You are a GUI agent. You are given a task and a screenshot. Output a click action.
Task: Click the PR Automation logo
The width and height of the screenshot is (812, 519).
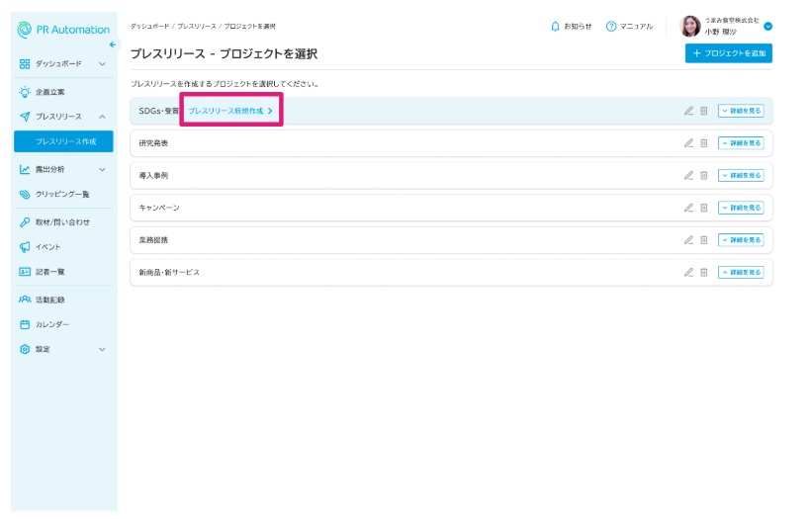click(63, 30)
